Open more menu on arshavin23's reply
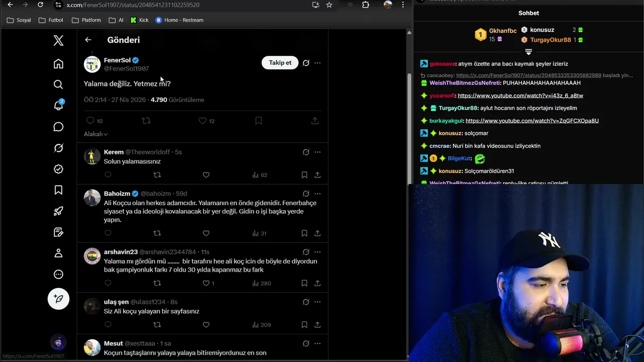Viewport: 644px width, 362px height. [317, 252]
